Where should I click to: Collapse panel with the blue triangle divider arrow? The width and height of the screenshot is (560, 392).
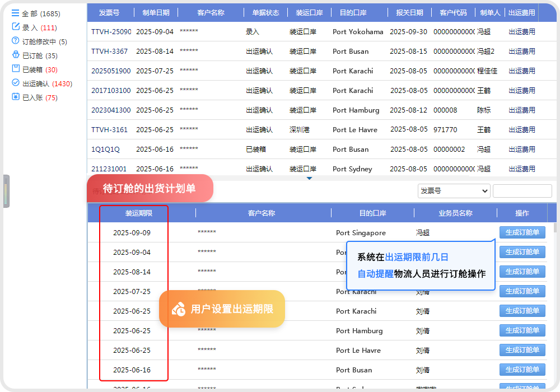click(309, 178)
